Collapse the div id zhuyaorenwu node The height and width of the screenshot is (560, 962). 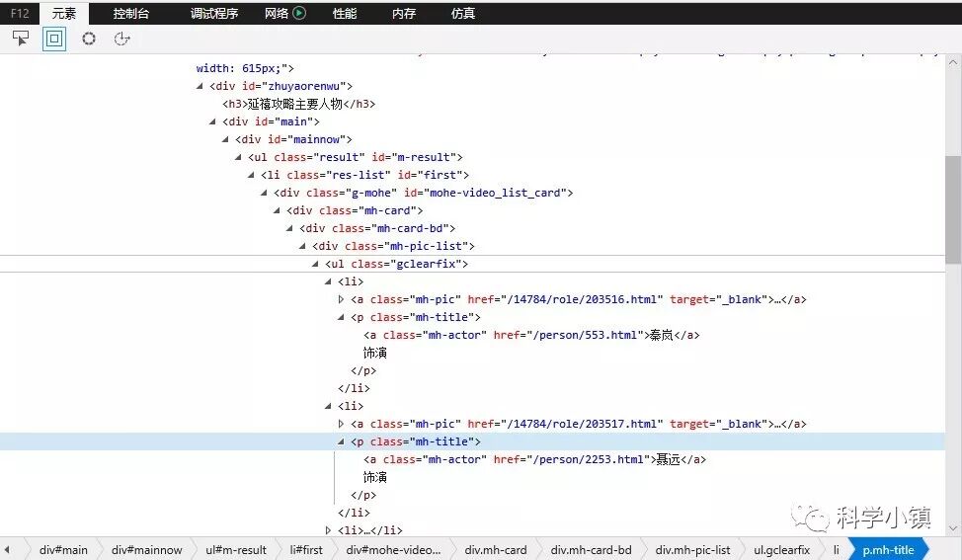tap(200, 86)
